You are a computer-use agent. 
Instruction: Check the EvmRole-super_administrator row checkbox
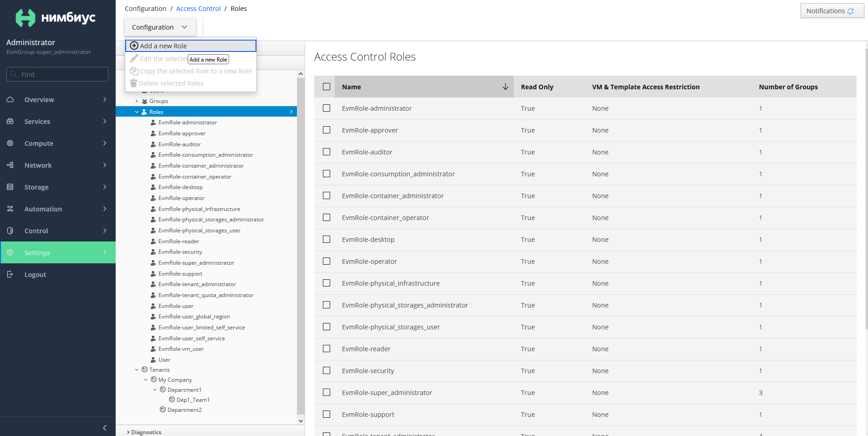[327, 392]
